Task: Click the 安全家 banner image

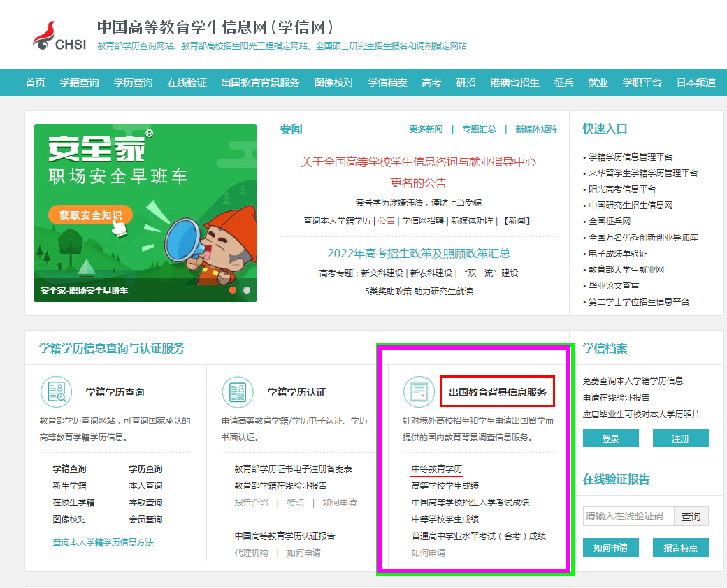Action: [x=145, y=213]
